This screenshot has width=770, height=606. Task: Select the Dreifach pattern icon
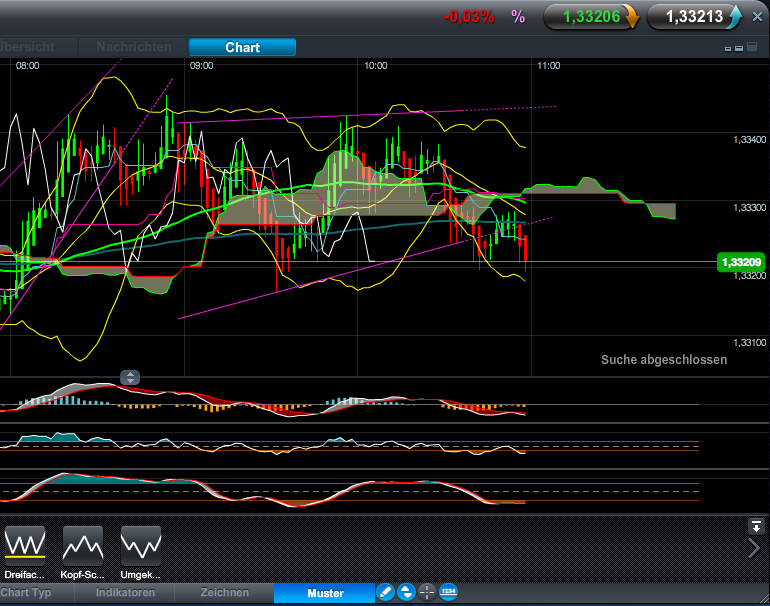tap(25, 546)
